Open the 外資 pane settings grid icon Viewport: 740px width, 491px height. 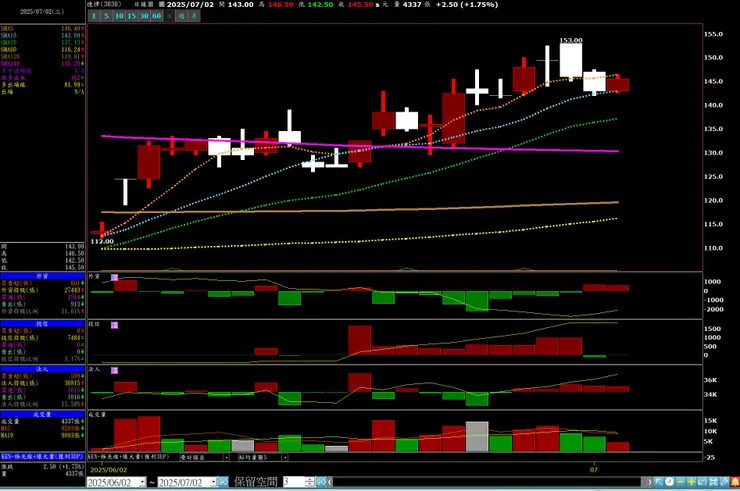pos(114,278)
